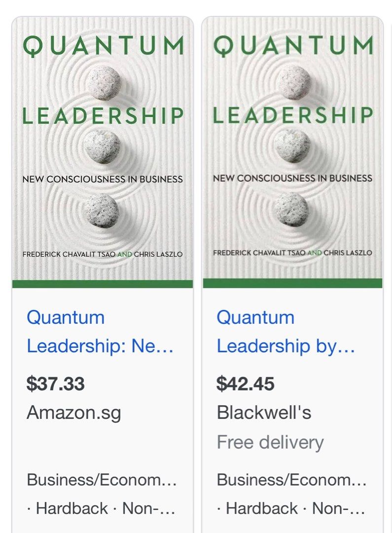Image resolution: width=392 pixels, height=533 pixels.
Task: Select the $37.33 price on the Amazon listing
Action: click(x=56, y=382)
